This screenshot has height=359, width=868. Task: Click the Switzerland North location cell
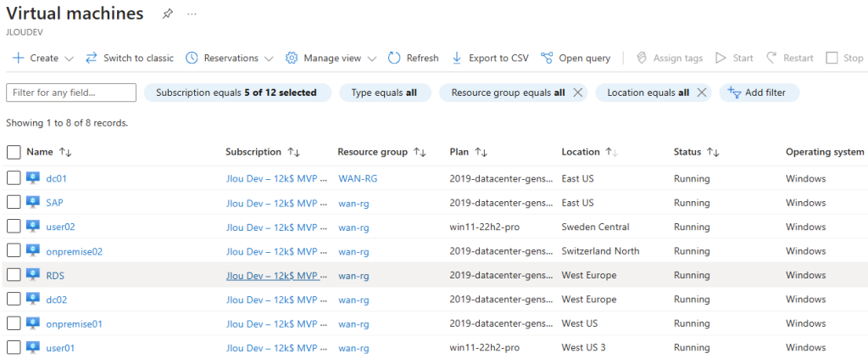coord(600,251)
